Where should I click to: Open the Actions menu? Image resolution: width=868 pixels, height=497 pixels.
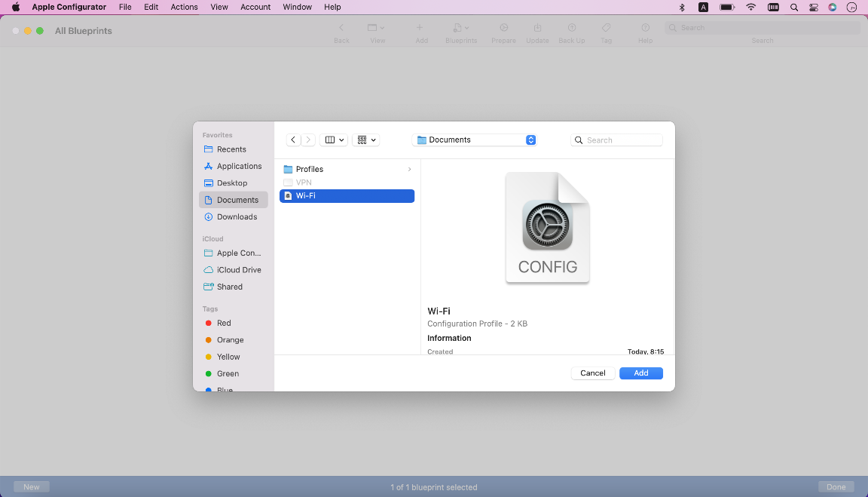pos(184,7)
